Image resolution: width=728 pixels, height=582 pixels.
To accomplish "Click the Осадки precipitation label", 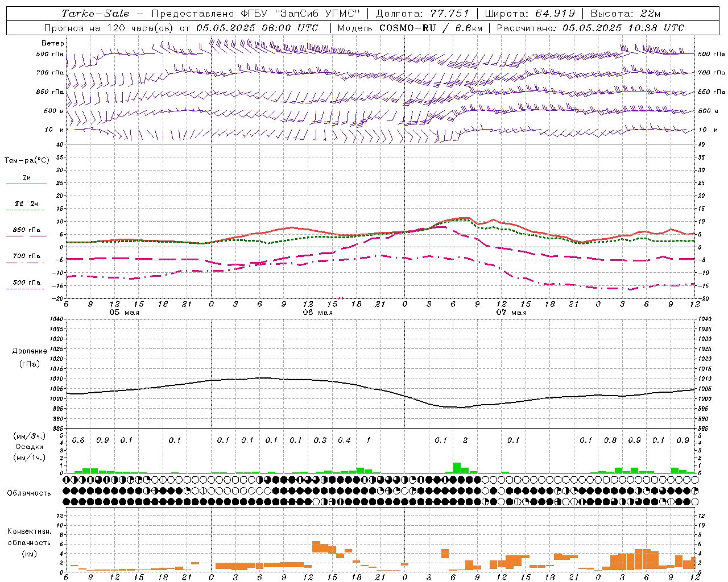I will (29, 447).
